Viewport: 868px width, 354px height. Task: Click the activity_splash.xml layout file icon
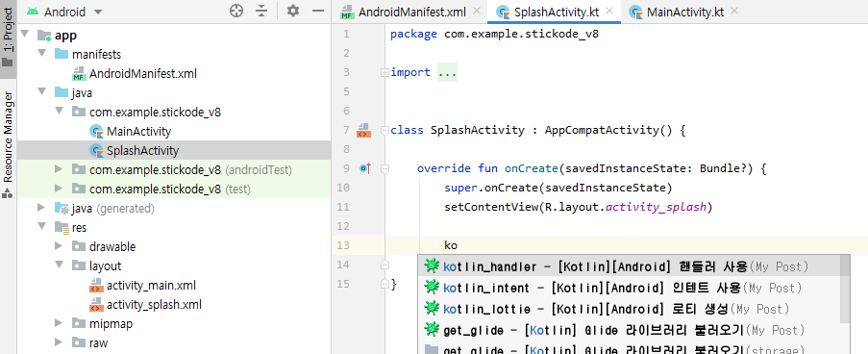(96, 305)
